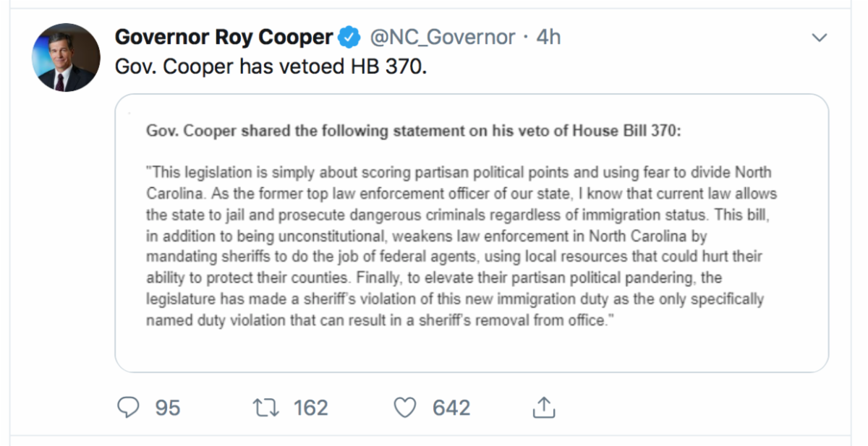View the 95 replies count

coord(167,408)
